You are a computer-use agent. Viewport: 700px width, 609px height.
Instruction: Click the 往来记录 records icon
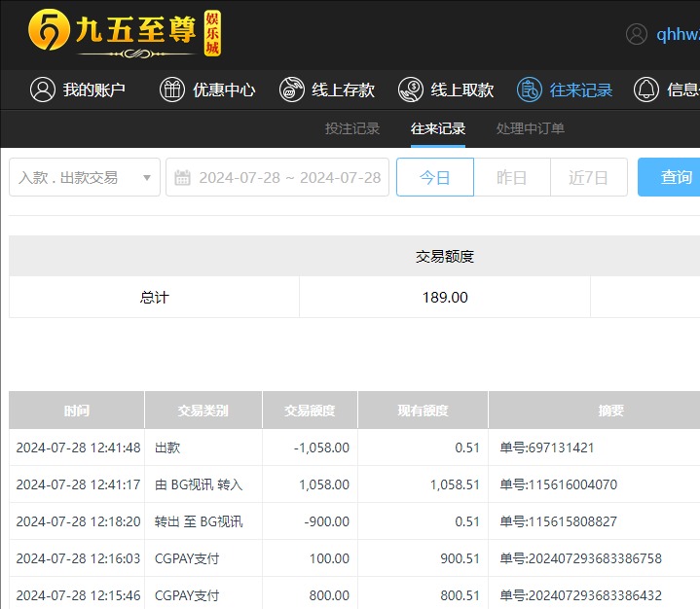coord(530,90)
